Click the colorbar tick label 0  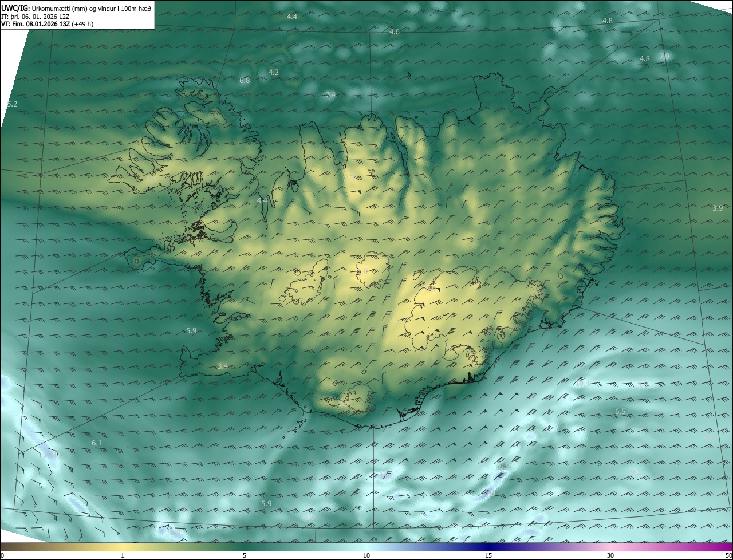(2, 555)
